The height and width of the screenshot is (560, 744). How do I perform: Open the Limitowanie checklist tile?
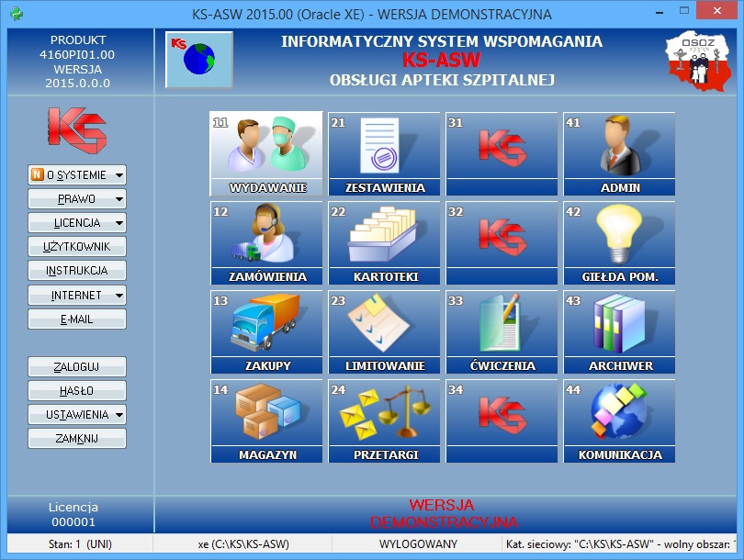(x=384, y=331)
